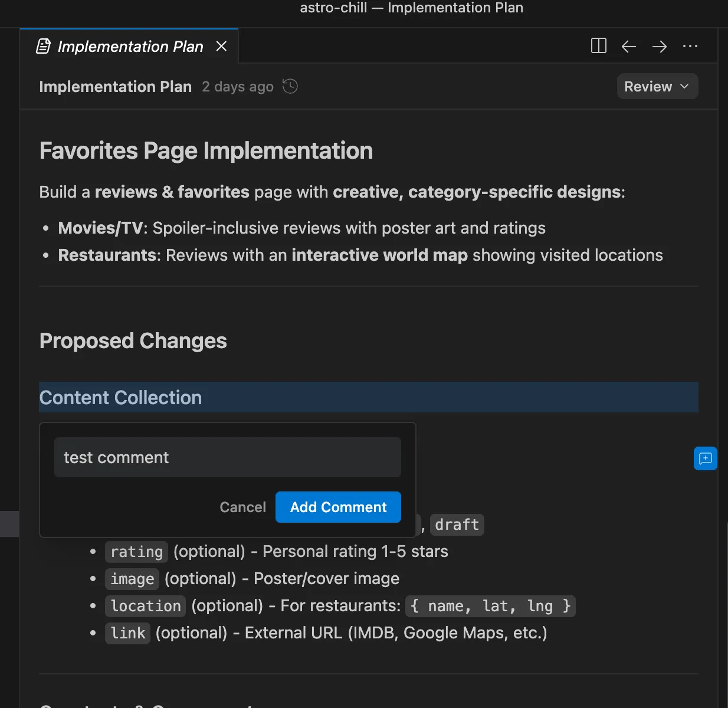Open the more actions ellipsis menu
728x708 pixels.
point(690,46)
